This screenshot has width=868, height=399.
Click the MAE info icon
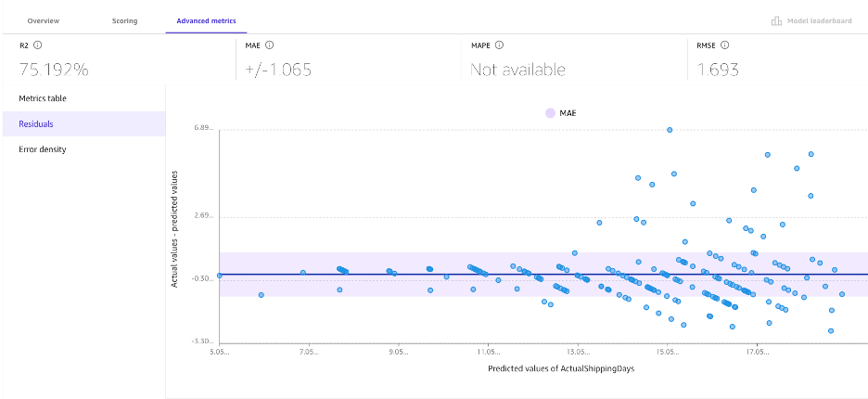(x=269, y=45)
